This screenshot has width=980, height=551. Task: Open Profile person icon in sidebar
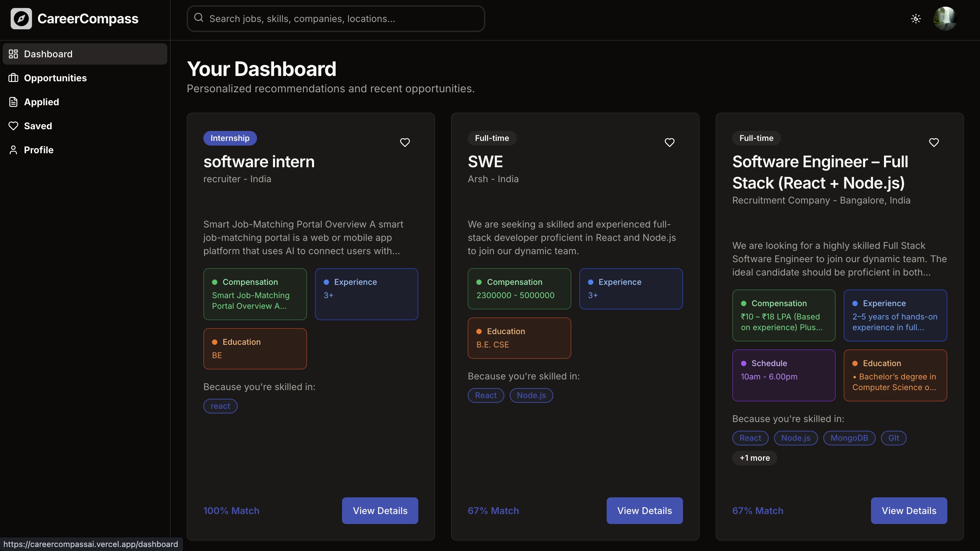pos(13,150)
